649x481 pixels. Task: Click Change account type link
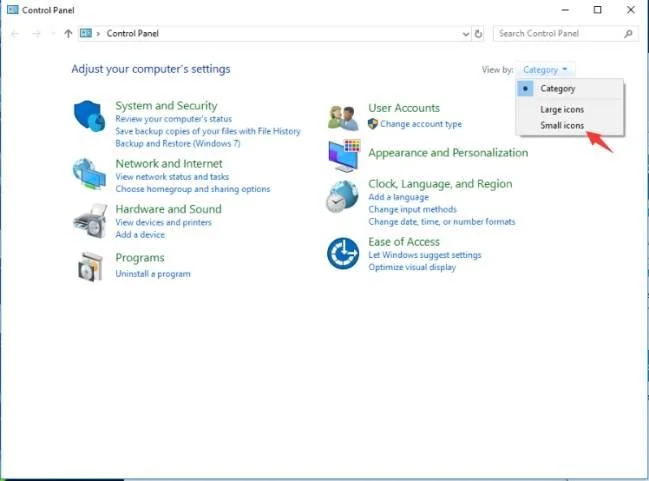pos(421,124)
